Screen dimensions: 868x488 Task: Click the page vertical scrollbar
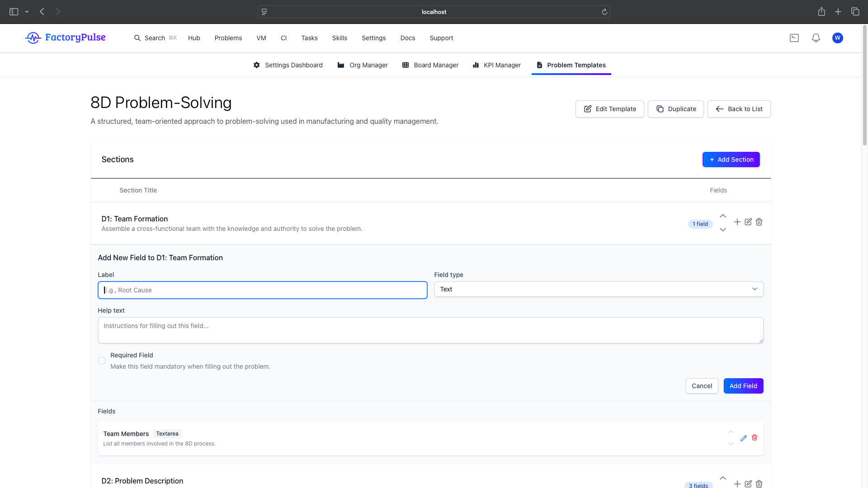865,86
